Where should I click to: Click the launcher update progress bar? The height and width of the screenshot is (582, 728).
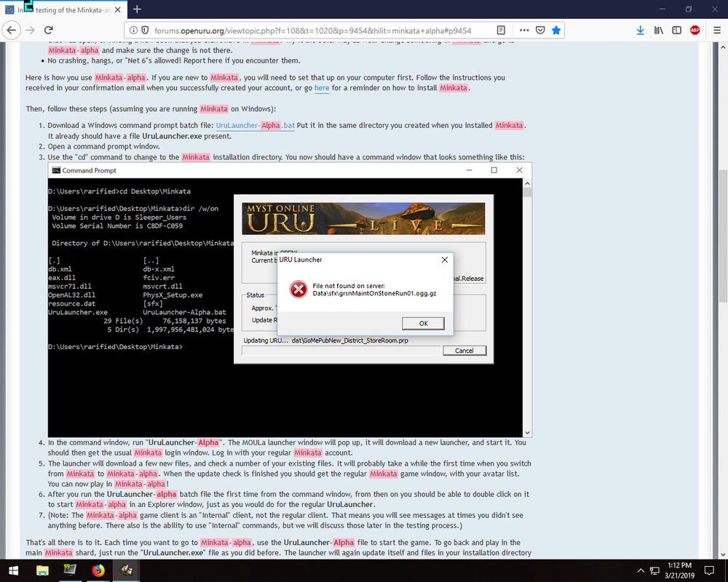(341, 351)
